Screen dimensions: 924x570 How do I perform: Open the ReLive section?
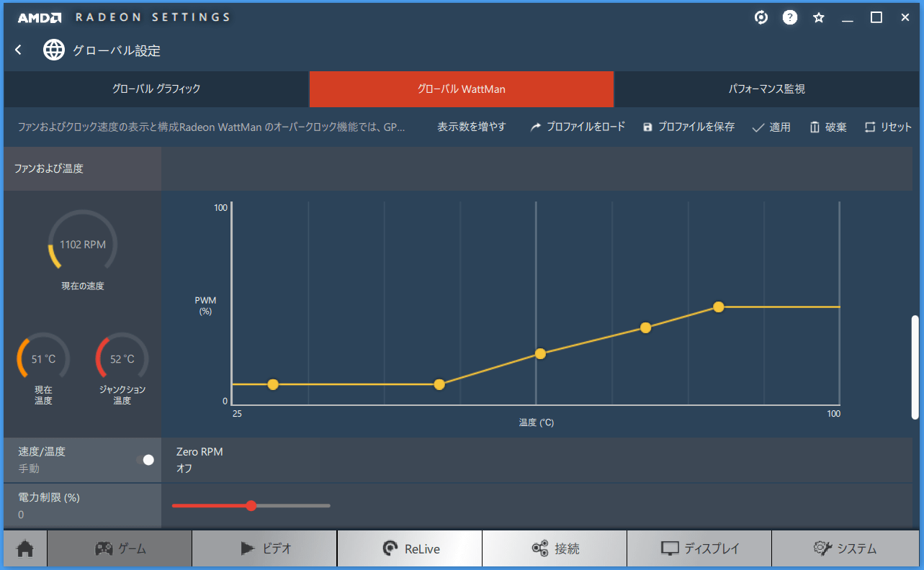click(410, 548)
